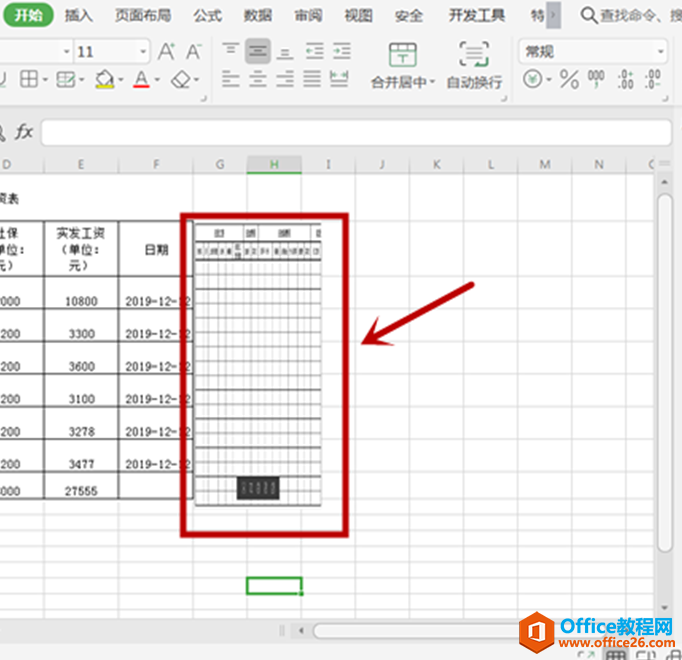
Task: Apply currency format icon
Action: 532,79
